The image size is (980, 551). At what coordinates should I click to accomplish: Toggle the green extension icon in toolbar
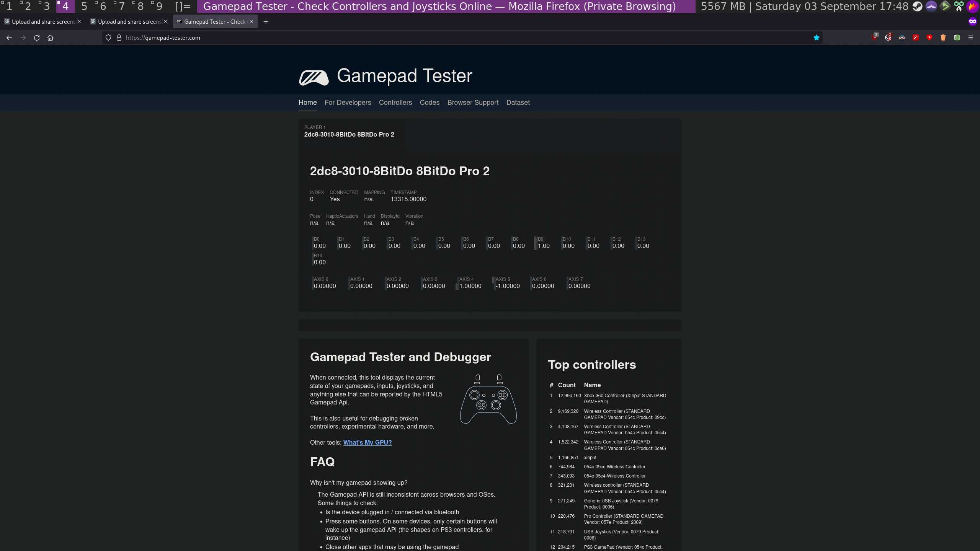click(x=957, y=37)
